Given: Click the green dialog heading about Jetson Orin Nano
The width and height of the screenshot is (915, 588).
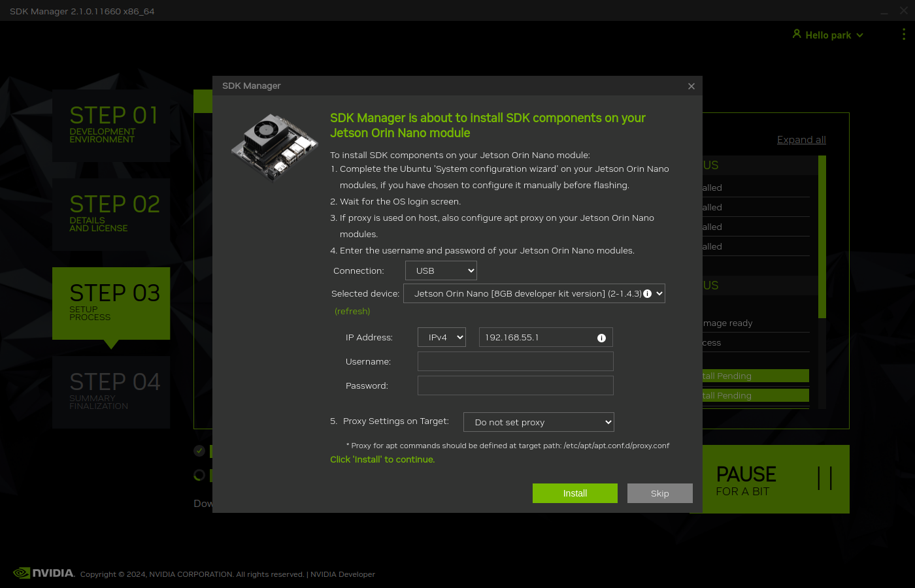Looking at the screenshot, I should (488, 125).
